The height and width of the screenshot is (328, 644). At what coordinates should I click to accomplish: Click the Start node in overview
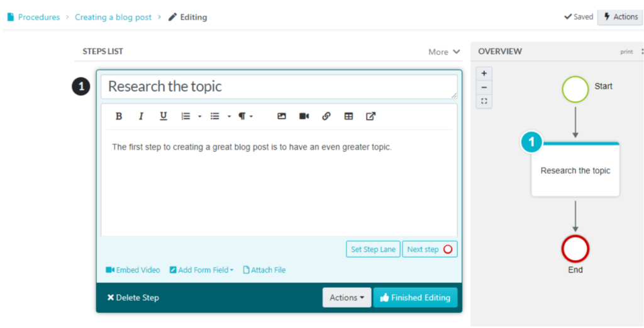pos(575,89)
